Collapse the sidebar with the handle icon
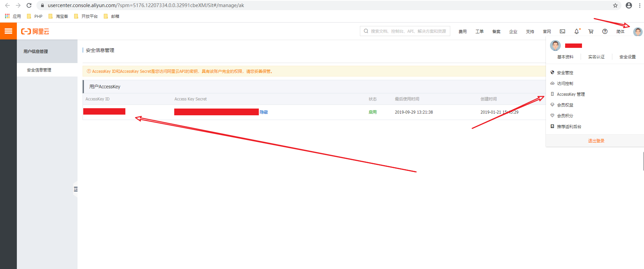The width and height of the screenshot is (644, 269). (75, 189)
